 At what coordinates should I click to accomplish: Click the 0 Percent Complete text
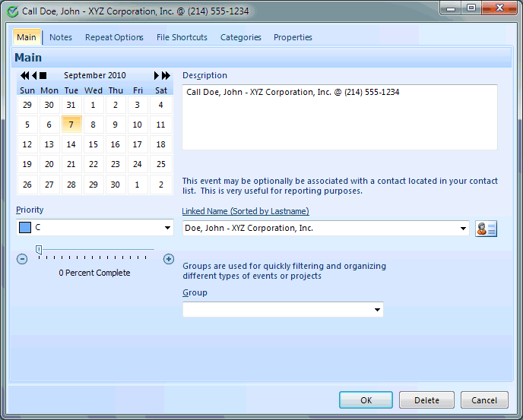tap(94, 273)
